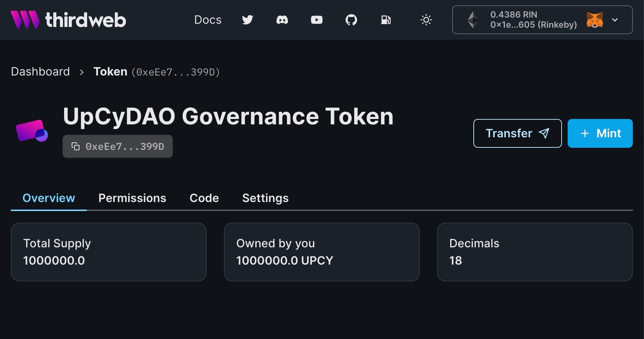The width and height of the screenshot is (644, 339).
Task: Click the Ethereum network icon
Action: [473, 20]
